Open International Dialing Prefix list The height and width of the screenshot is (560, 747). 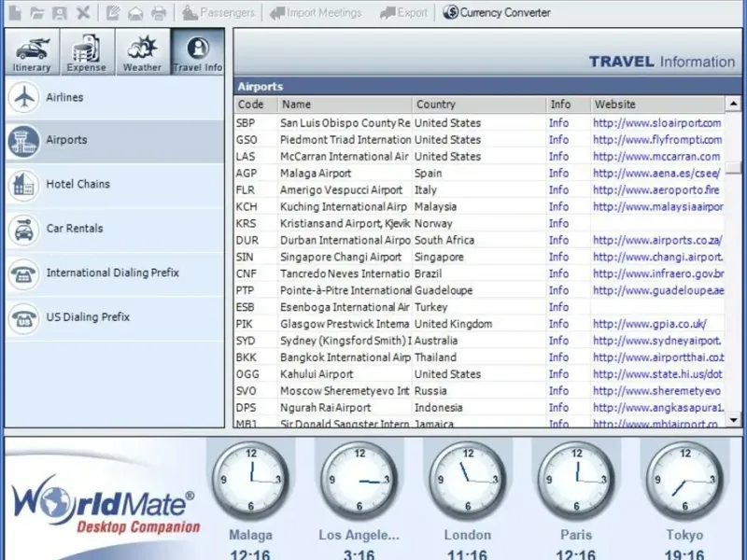coord(23,273)
